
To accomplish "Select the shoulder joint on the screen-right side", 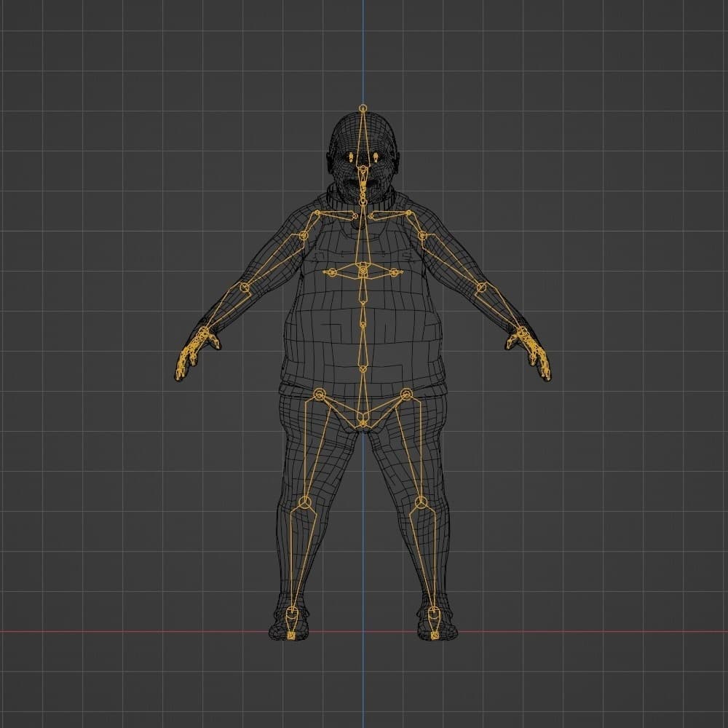I will [422, 235].
